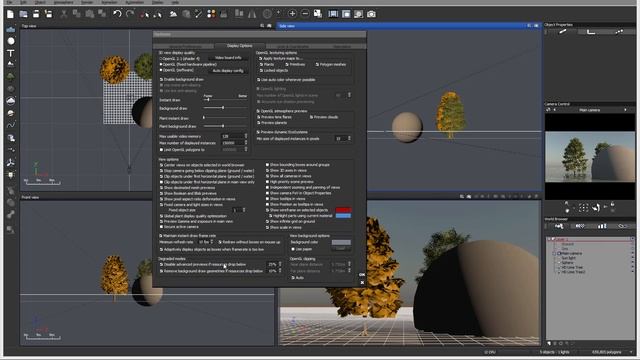
Task: Click the frame selection icon in Camera Control
Action: point(583,208)
